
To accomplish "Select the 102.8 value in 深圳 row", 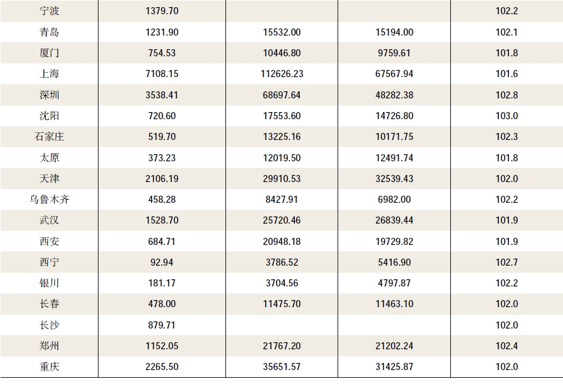I will point(507,95).
